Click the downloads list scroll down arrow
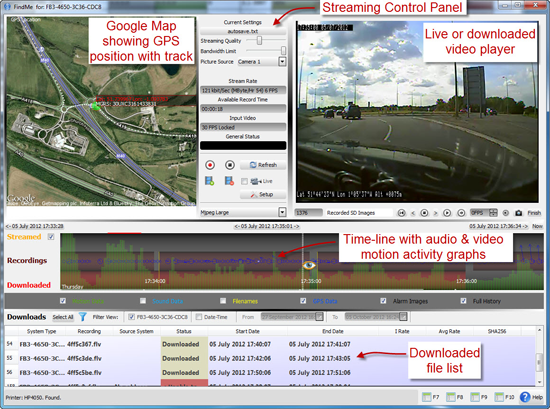This screenshot has height=409, width=550. coord(539,381)
